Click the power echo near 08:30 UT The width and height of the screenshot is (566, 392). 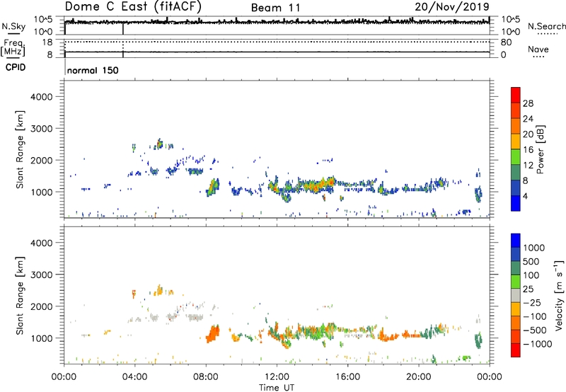click(x=213, y=187)
